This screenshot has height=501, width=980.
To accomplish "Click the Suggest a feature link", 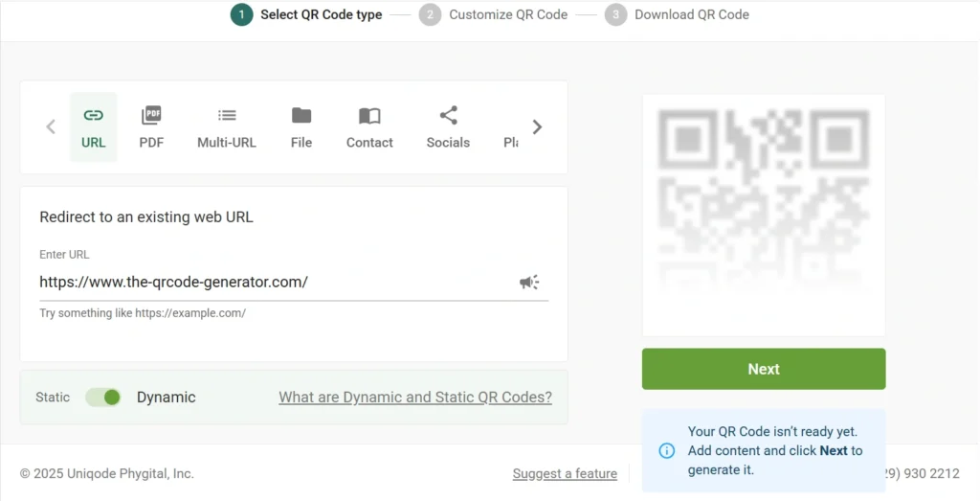I will (565, 473).
